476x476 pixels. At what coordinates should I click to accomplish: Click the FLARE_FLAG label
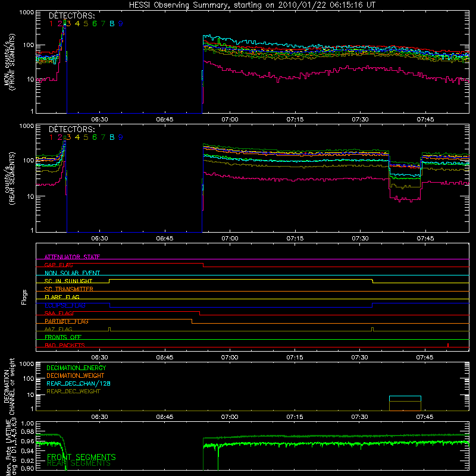point(62,297)
